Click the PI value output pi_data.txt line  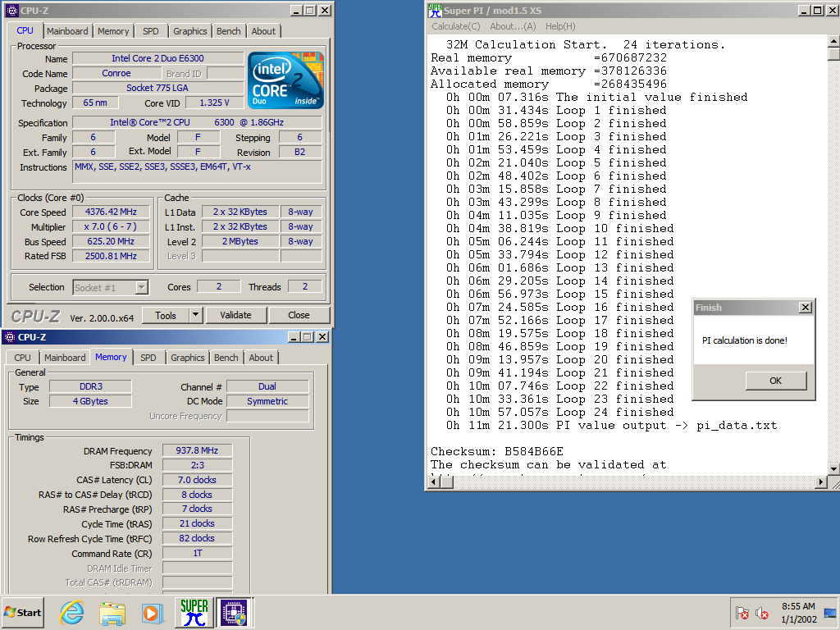click(611, 426)
